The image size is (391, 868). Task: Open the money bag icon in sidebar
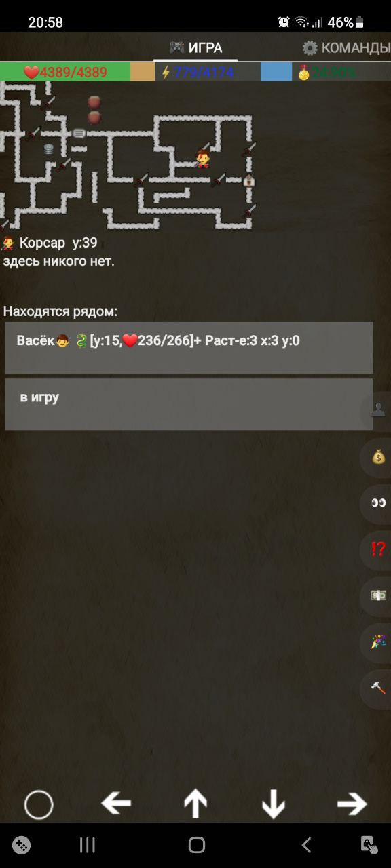378,457
